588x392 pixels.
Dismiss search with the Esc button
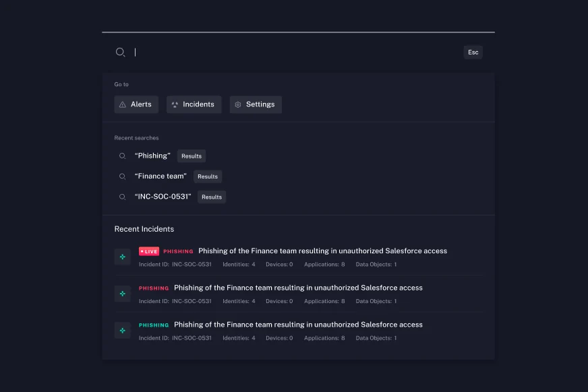click(473, 52)
